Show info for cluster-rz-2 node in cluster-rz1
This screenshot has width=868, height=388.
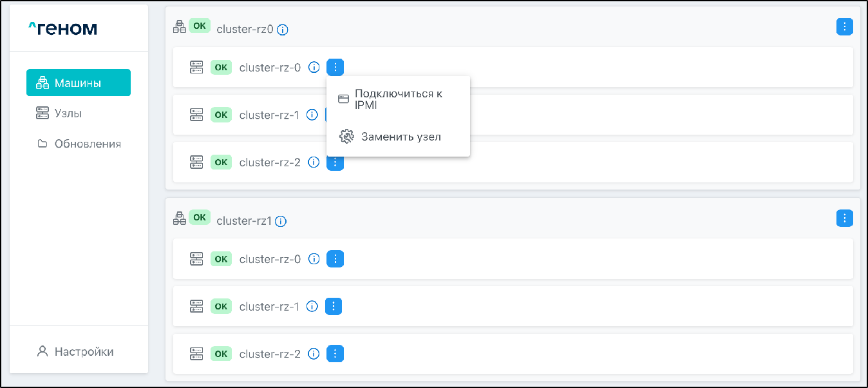pos(314,354)
